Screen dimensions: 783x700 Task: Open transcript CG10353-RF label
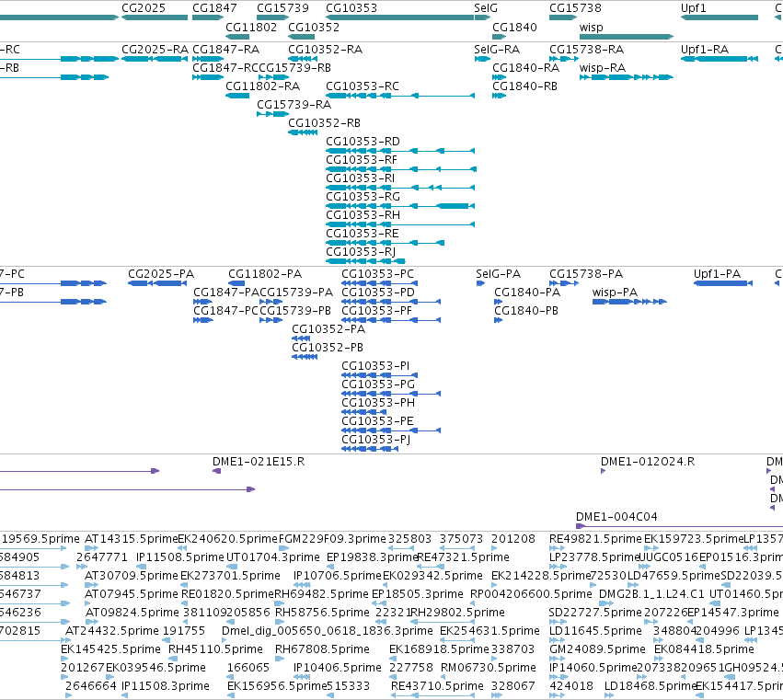(362, 160)
